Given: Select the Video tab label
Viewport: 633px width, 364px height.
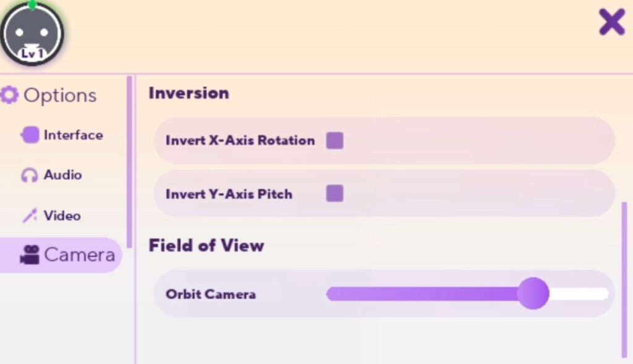Looking at the screenshot, I should (x=62, y=216).
